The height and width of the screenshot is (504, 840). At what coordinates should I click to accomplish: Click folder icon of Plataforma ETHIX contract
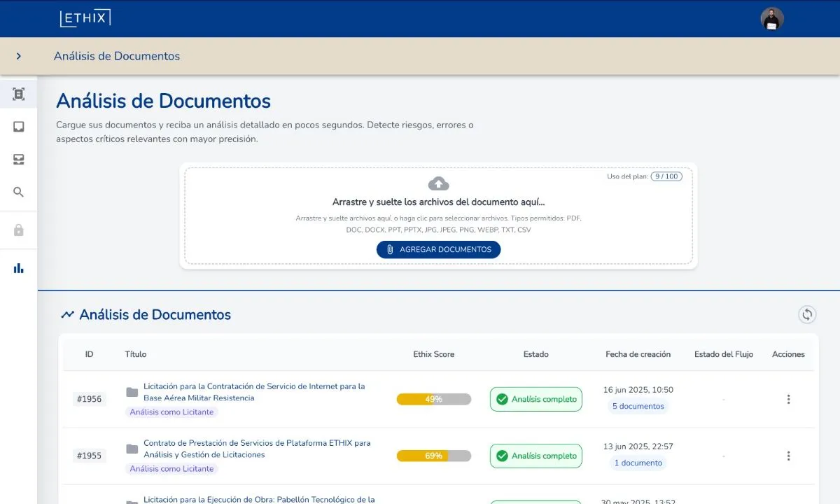click(132, 449)
